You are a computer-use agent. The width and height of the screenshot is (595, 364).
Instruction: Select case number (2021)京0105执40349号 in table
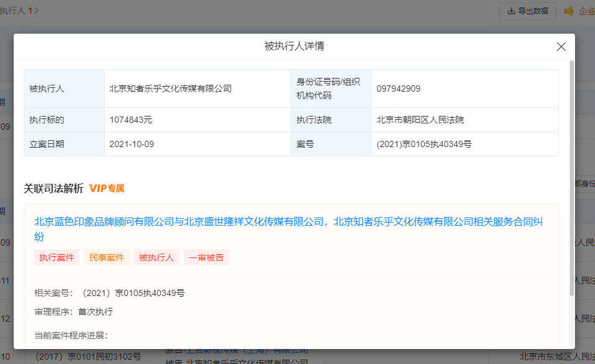[x=424, y=144]
